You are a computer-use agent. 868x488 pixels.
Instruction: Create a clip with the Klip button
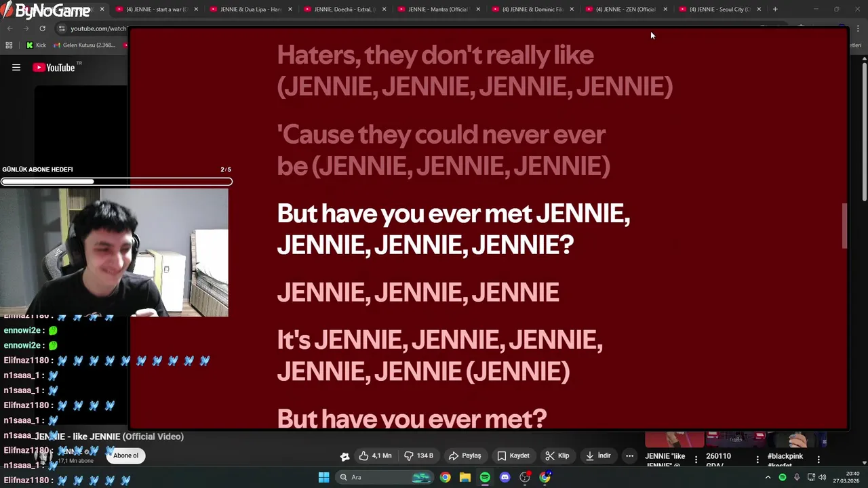click(557, 455)
